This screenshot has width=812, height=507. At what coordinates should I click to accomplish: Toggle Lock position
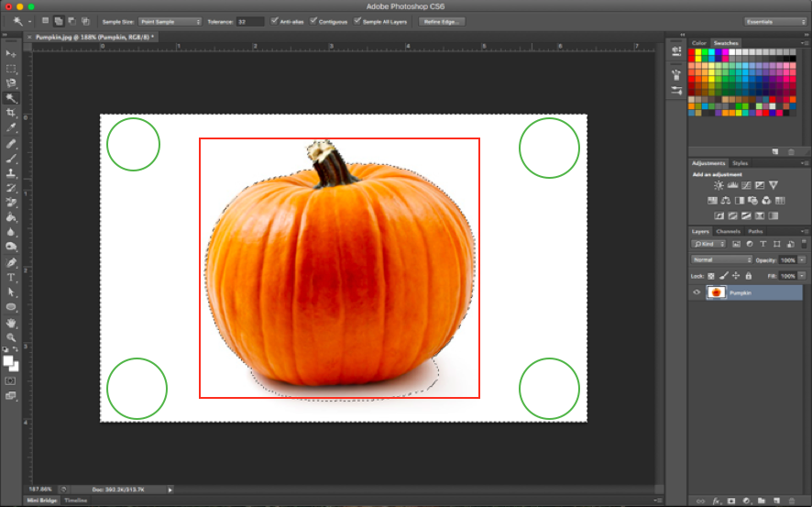(x=736, y=276)
